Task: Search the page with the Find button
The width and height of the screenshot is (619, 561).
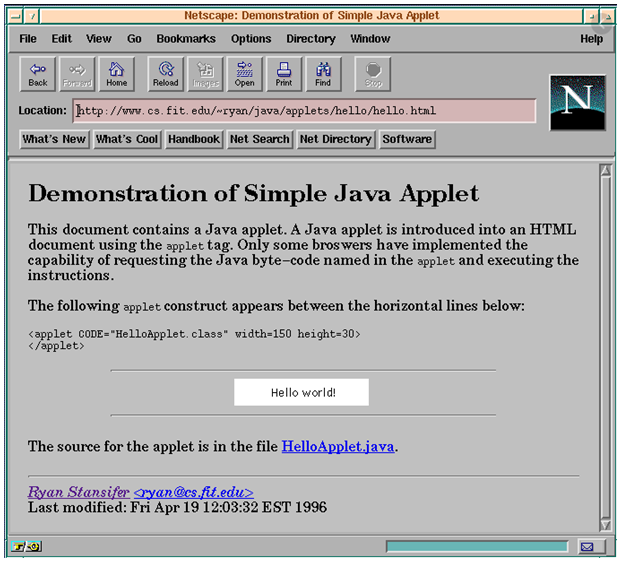Action: [x=323, y=74]
